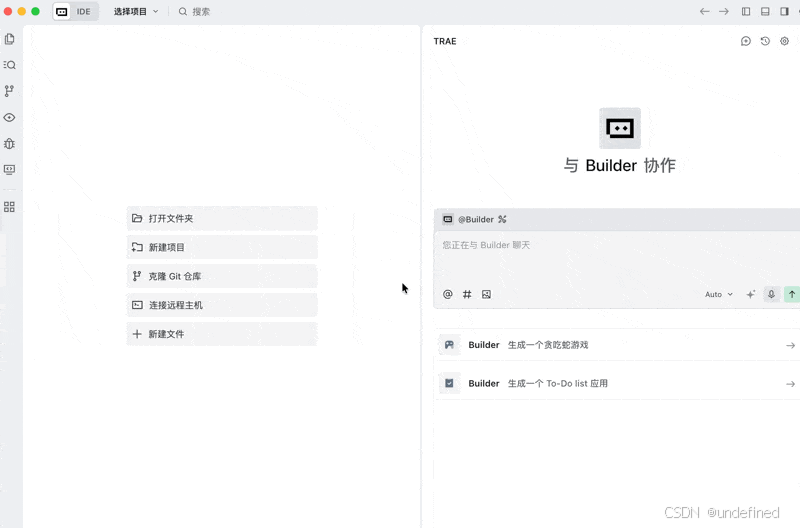800x528 pixels.
Task: Go back with the left arrow
Action: 705,11
